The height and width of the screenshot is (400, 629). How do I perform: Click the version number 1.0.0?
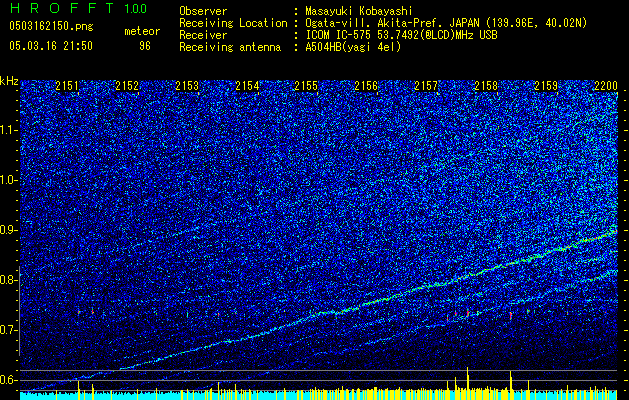click(135, 9)
